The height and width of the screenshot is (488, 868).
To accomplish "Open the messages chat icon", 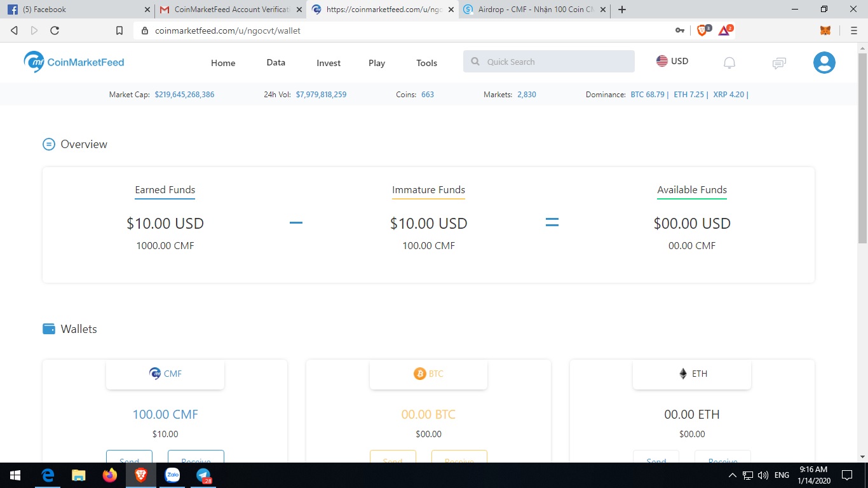I will pos(779,62).
